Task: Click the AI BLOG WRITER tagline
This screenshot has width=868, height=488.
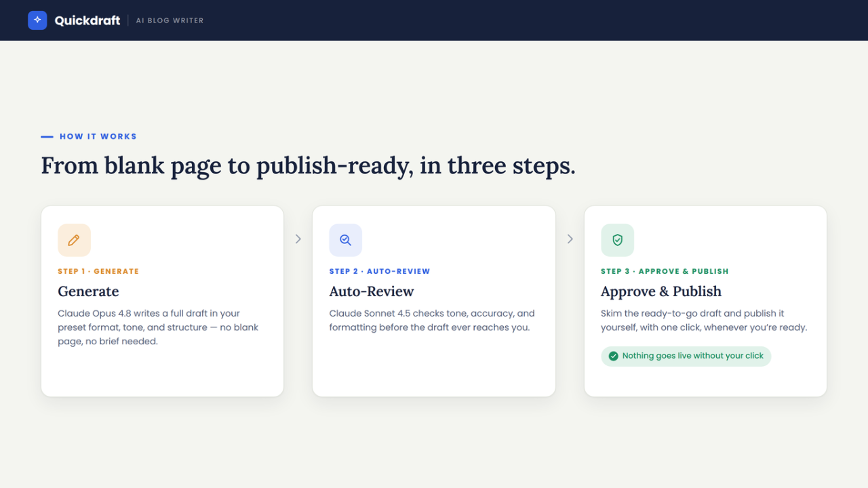Action: click(x=170, y=20)
